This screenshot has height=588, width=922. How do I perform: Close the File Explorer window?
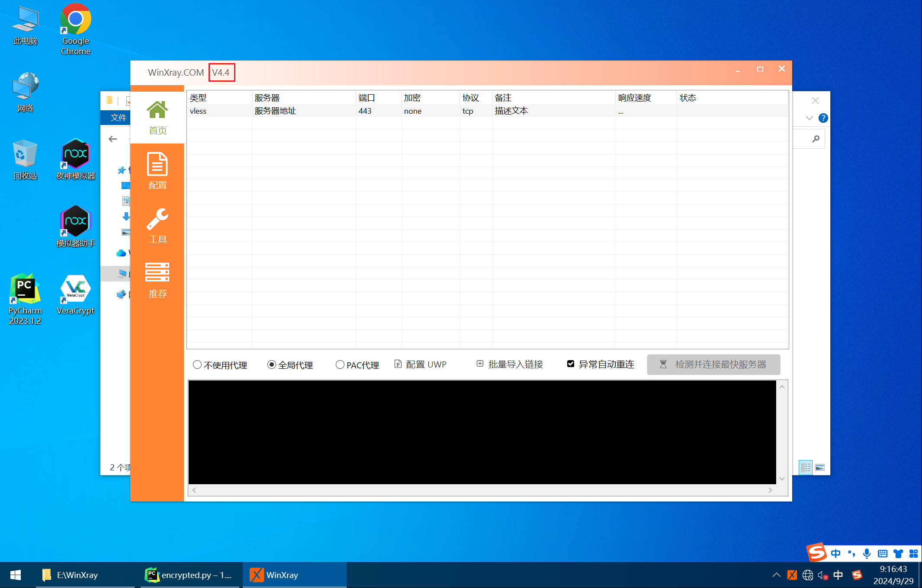(815, 101)
